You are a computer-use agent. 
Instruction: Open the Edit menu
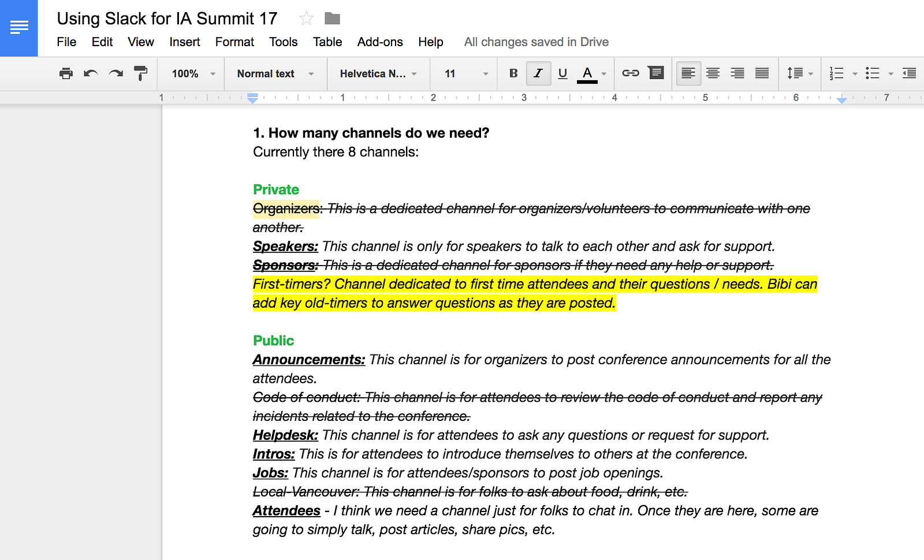pos(102,42)
